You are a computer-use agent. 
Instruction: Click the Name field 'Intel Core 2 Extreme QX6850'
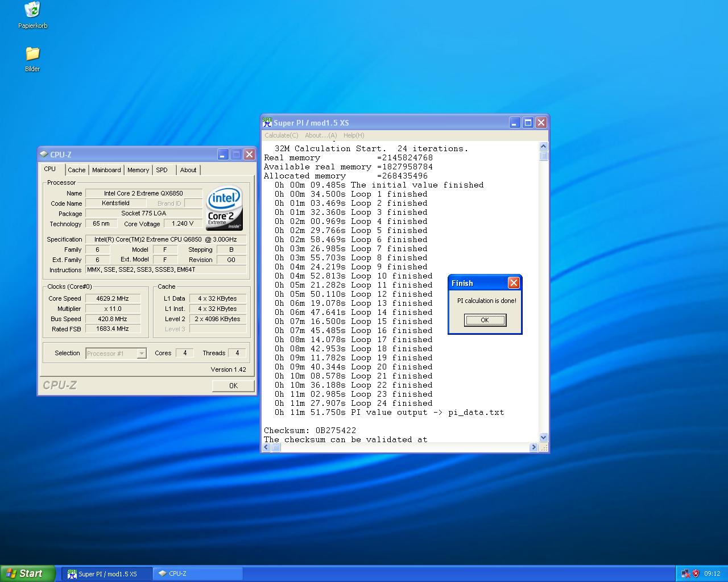coord(143,193)
